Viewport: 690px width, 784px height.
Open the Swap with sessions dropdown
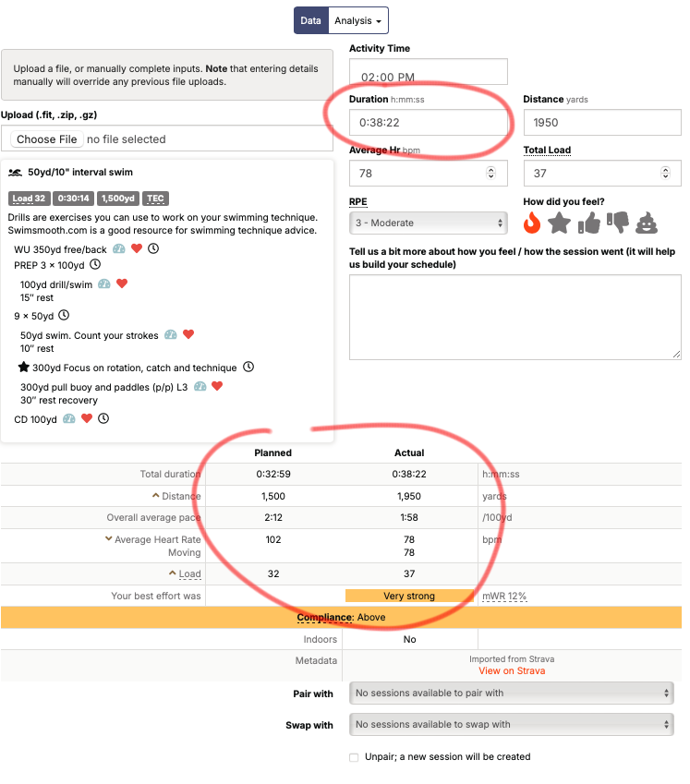click(511, 725)
